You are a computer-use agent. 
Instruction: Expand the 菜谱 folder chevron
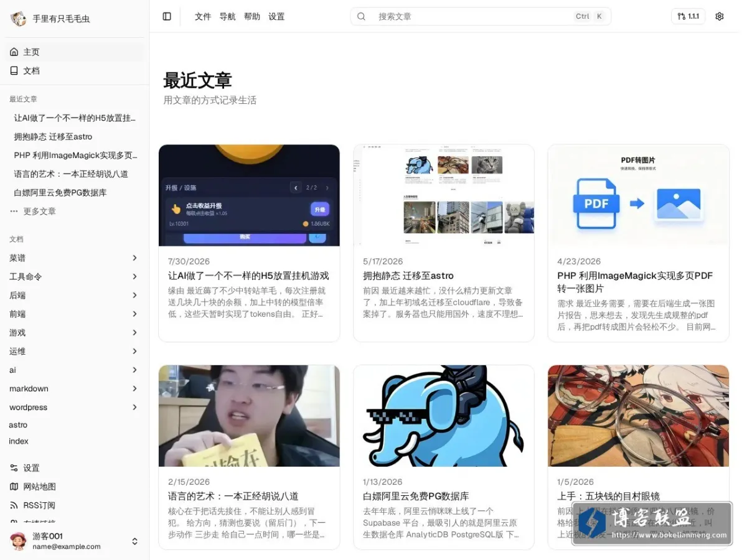pos(134,258)
